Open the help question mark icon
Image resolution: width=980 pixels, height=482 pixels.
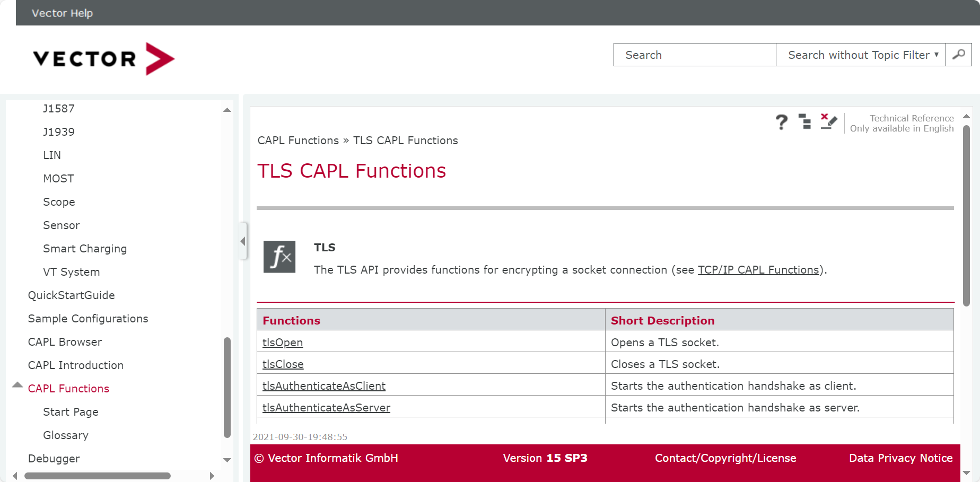(781, 122)
